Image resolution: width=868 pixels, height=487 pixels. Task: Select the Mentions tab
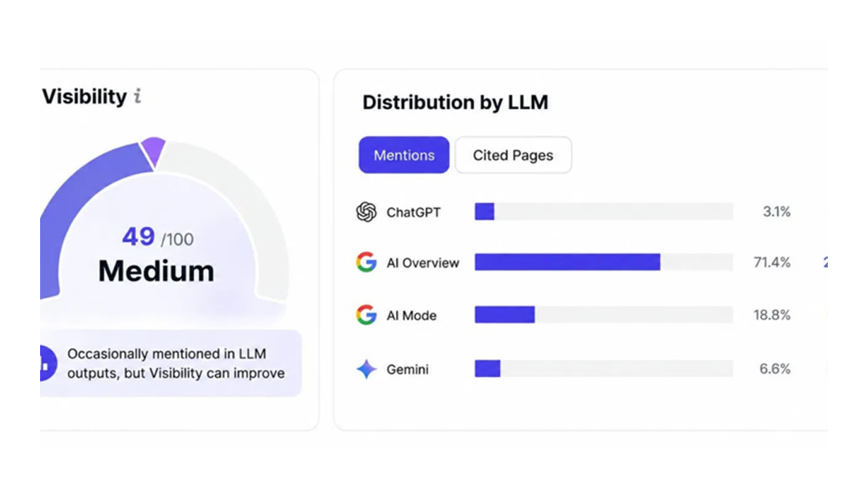point(404,155)
